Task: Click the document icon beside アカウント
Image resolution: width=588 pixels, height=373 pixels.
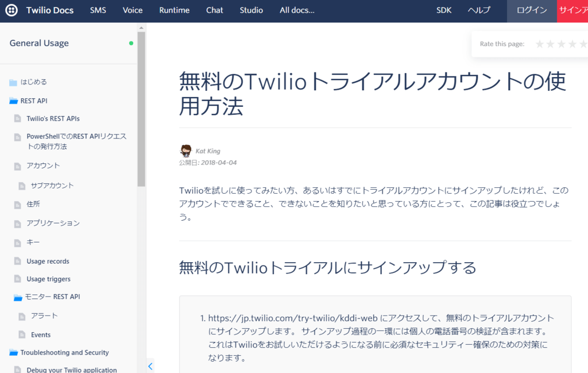Action: 18,166
